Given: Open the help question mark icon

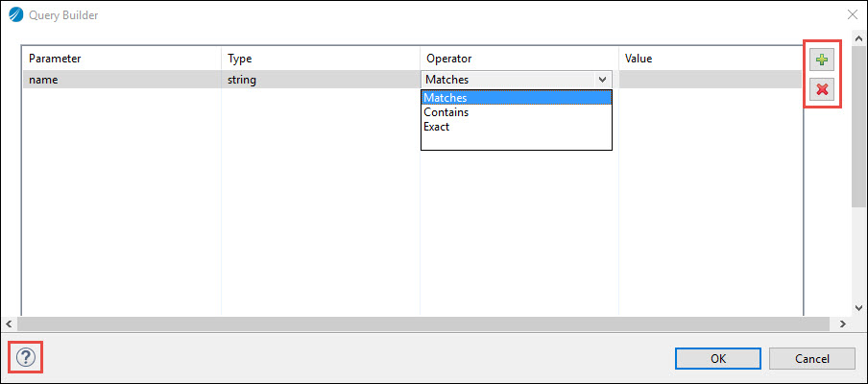Looking at the screenshot, I should (x=26, y=358).
